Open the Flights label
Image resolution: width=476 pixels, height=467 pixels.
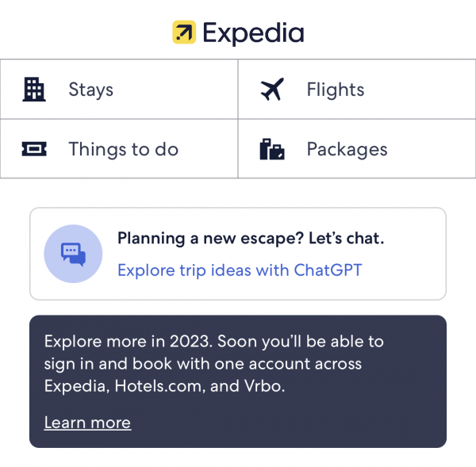336,90
